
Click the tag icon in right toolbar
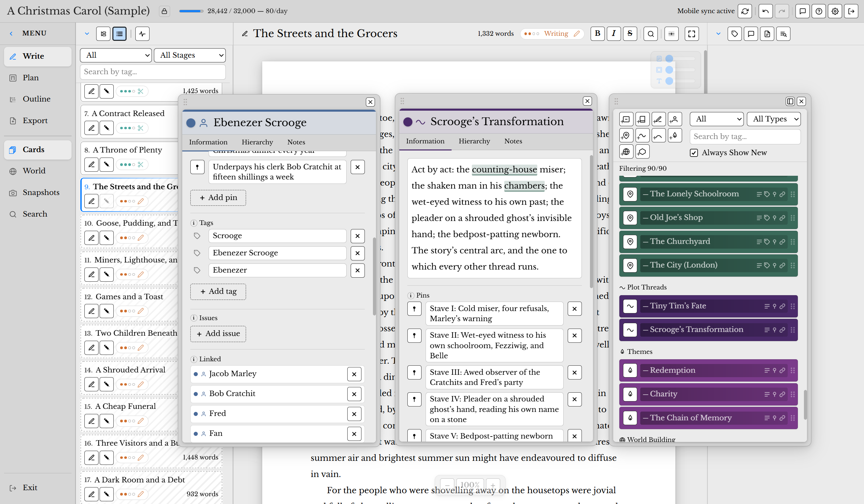[x=735, y=34]
